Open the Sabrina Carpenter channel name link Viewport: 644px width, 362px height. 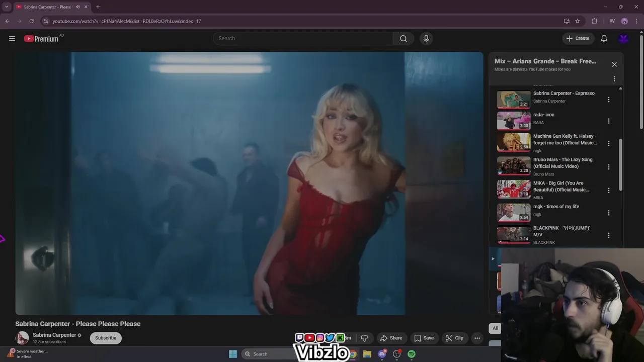click(54, 335)
